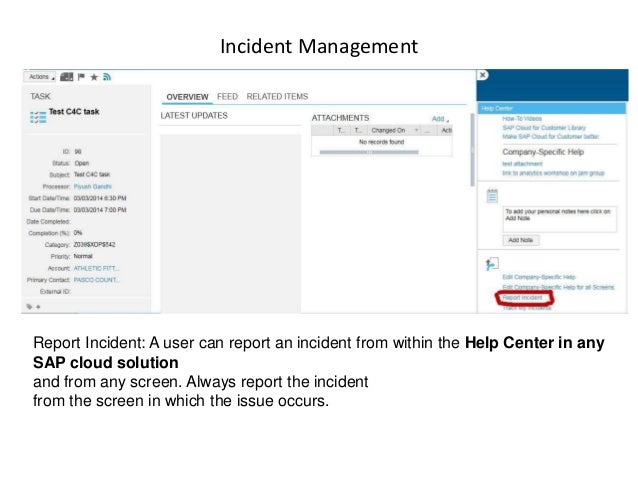The image size is (638, 479).
Task: Sort attachments by the Changed On column
Action: pyautogui.click(x=388, y=130)
